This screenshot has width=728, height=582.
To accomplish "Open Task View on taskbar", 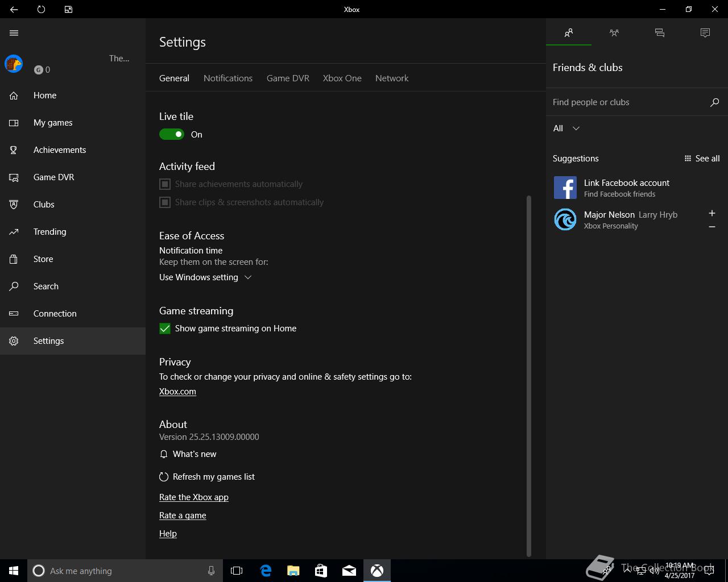I will tap(237, 571).
